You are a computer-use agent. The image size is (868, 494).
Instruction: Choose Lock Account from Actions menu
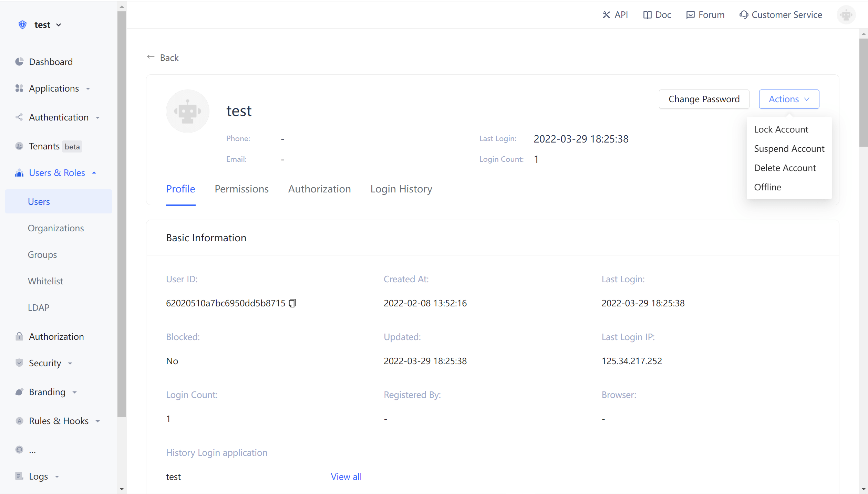[x=781, y=129]
